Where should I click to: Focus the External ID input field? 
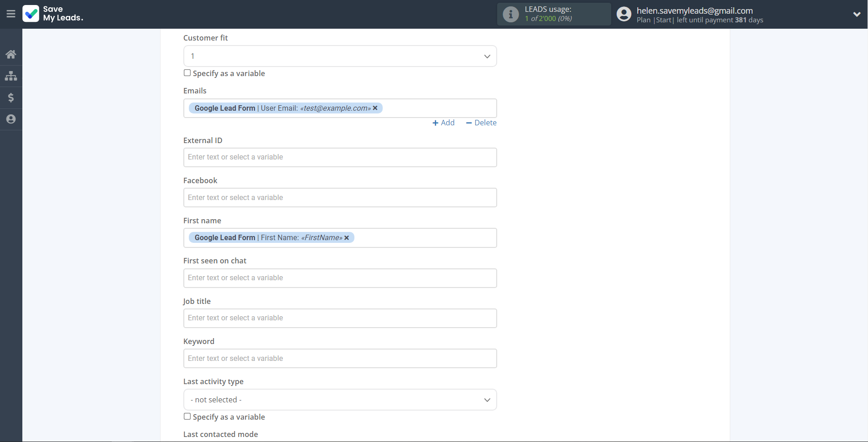[340, 157]
